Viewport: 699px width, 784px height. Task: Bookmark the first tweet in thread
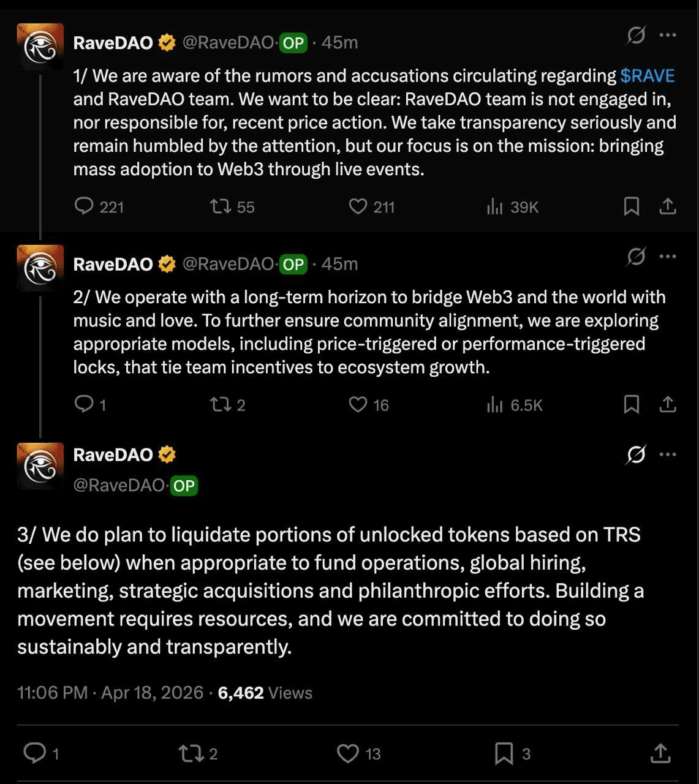click(631, 206)
